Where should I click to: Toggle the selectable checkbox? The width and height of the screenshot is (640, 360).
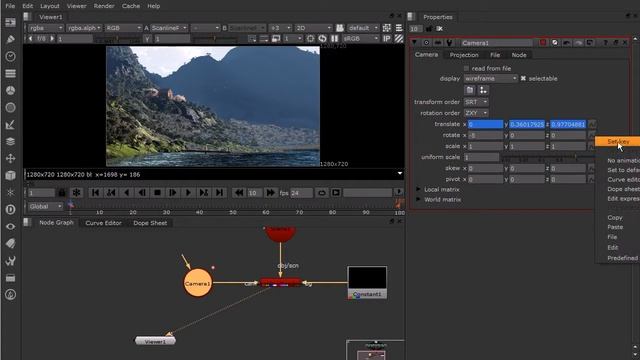(523, 78)
